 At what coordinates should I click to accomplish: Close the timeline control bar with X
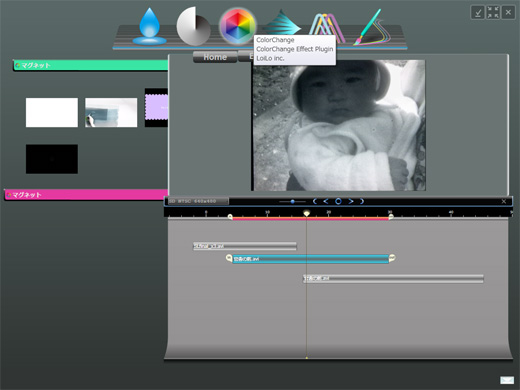(x=504, y=201)
